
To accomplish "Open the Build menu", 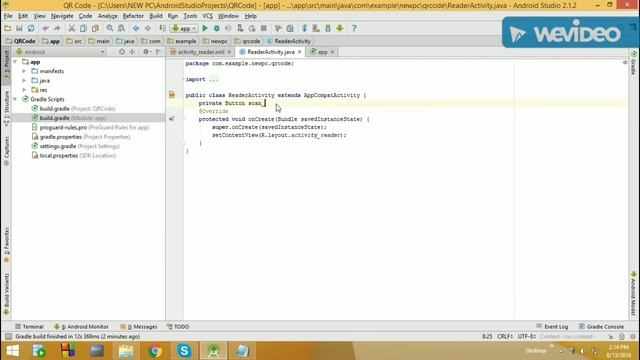I will 156,16.
